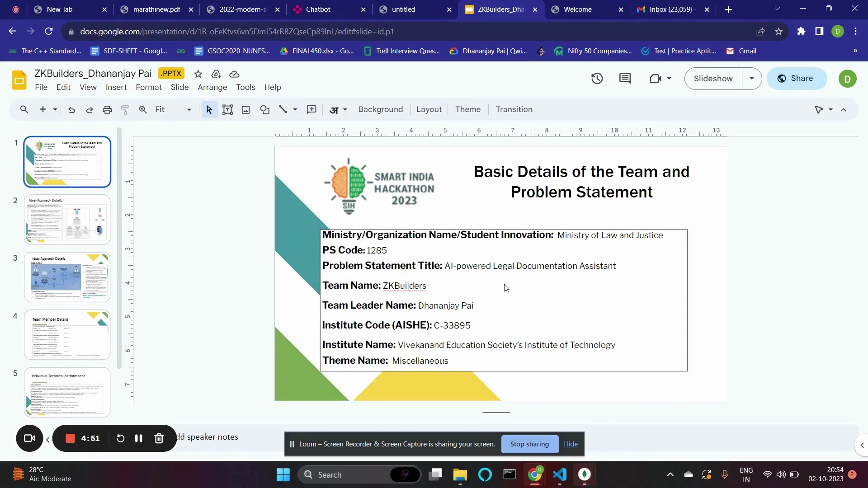Open version history clock icon
868x488 pixels.
597,79
